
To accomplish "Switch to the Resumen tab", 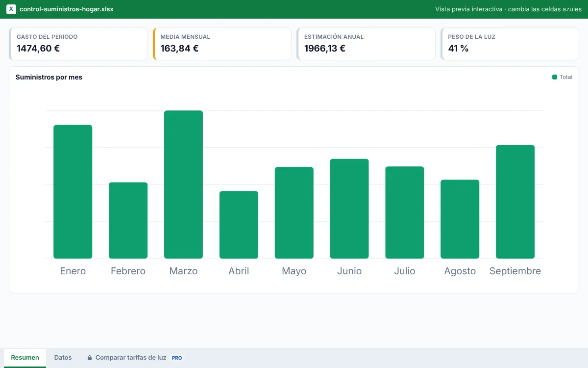I will (25, 358).
